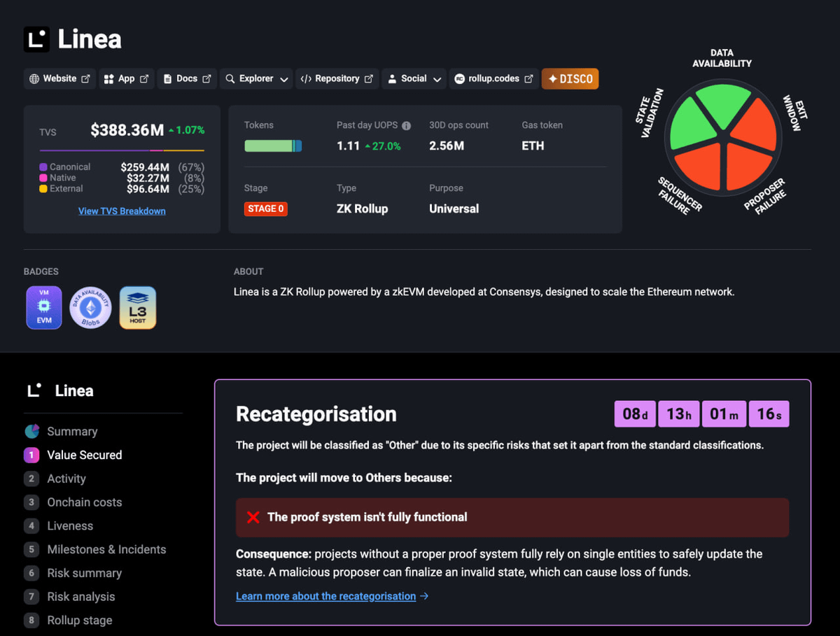840x636 pixels.
Task: Click the External yellow legend swatch
Action: (43, 189)
